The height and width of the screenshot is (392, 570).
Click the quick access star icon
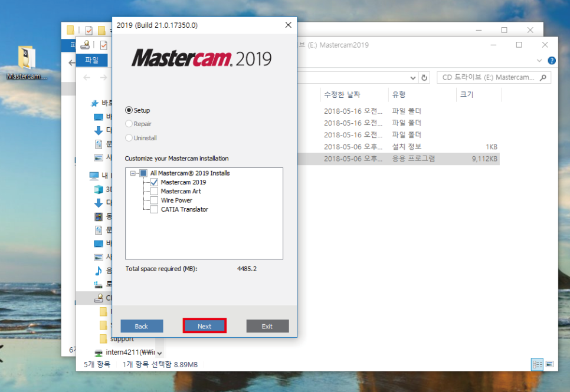95,103
